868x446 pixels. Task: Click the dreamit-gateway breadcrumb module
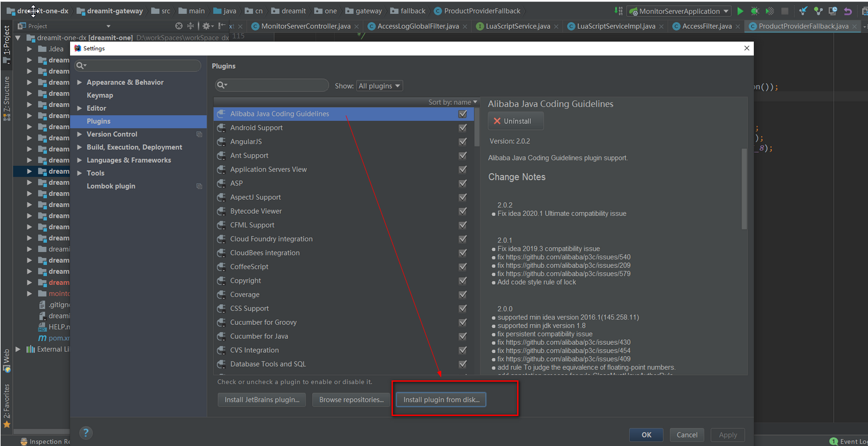110,11
